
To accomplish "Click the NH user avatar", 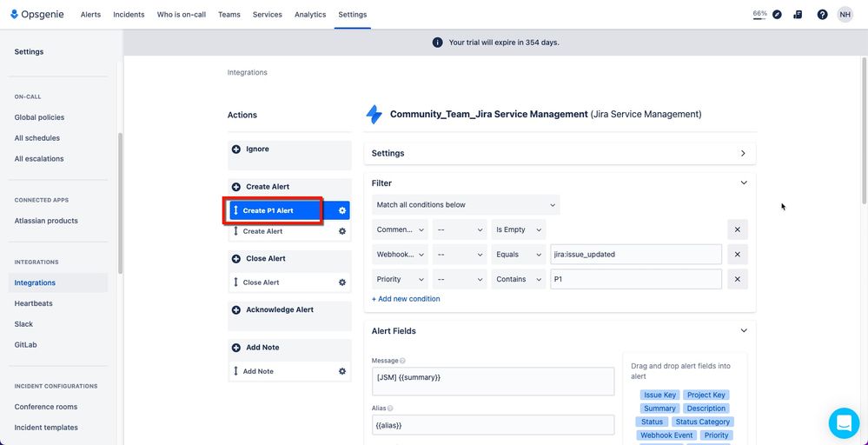I will coord(845,15).
